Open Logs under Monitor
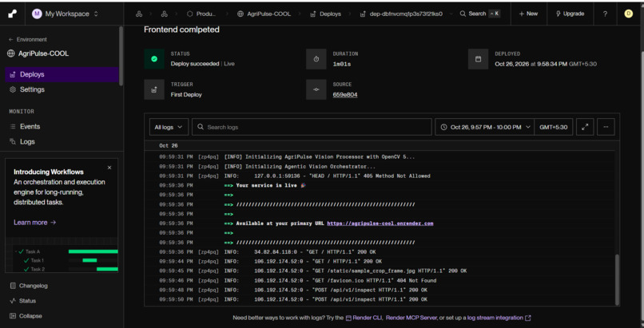The image size is (644, 328). (62, 142)
